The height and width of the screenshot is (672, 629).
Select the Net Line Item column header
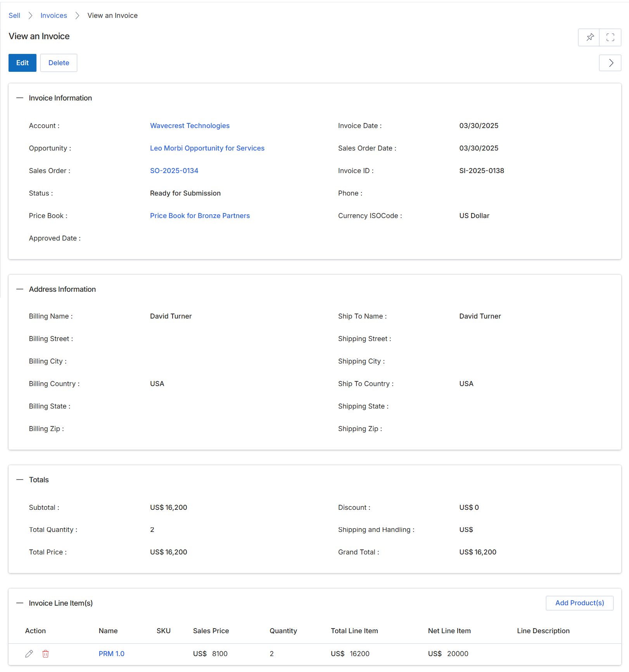pos(449,631)
